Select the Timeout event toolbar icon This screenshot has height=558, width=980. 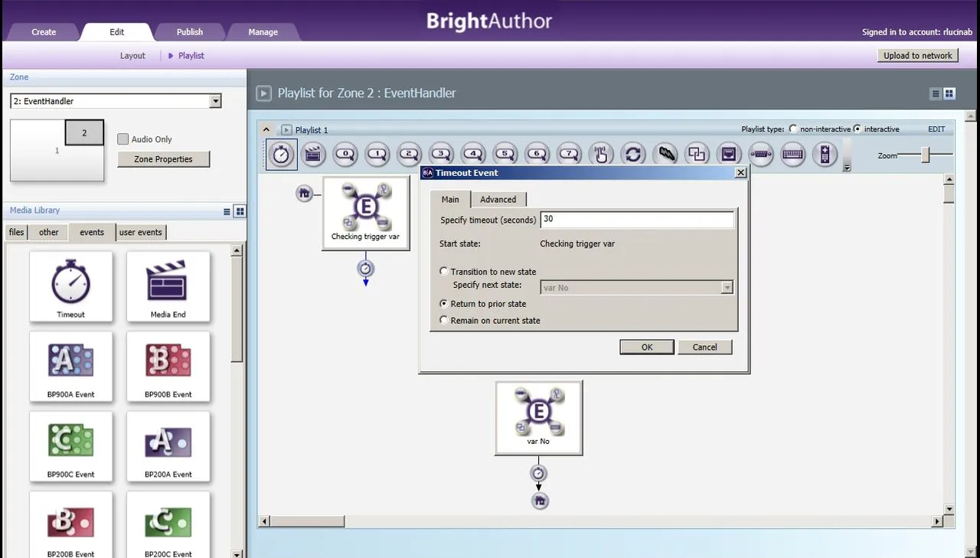coord(282,155)
